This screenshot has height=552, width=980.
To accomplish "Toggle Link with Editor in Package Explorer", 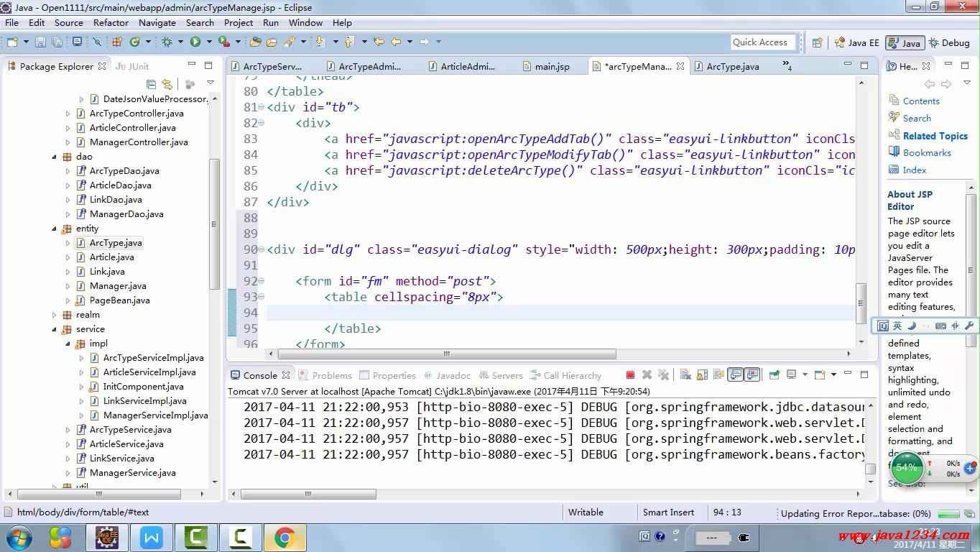I will point(167,84).
